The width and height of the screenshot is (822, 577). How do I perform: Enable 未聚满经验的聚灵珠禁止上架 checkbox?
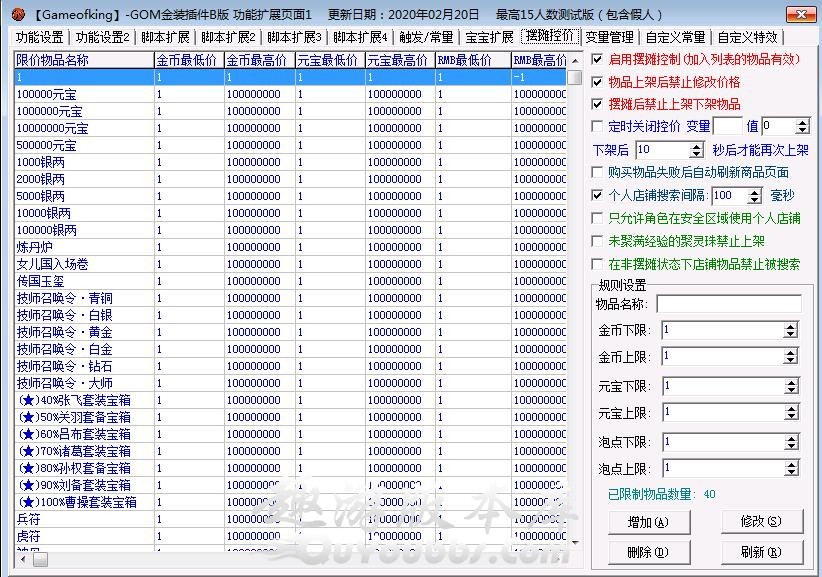[x=597, y=241]
